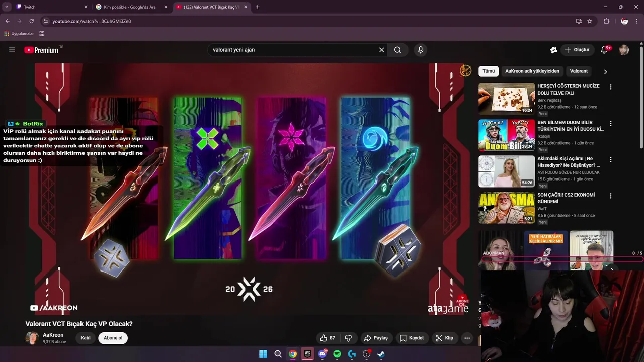644x362 pixels.
Task: Open the Windows Start menu
Action: tap(263, 354)
